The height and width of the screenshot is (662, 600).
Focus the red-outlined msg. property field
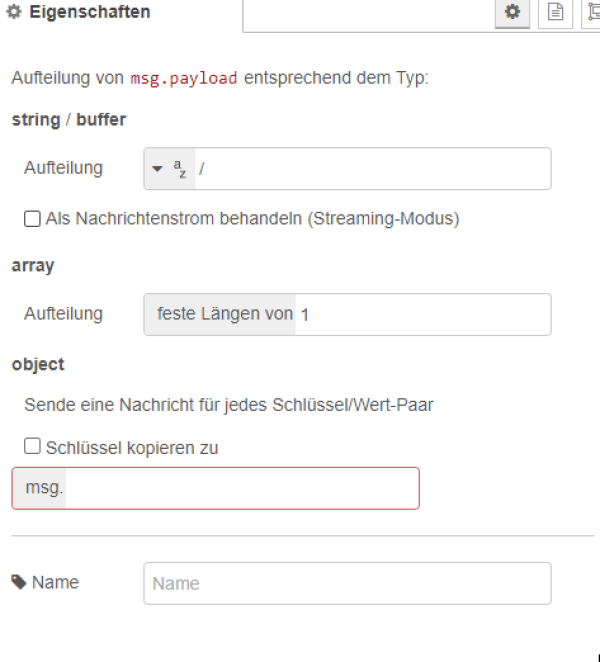click(x=240, y=489)
